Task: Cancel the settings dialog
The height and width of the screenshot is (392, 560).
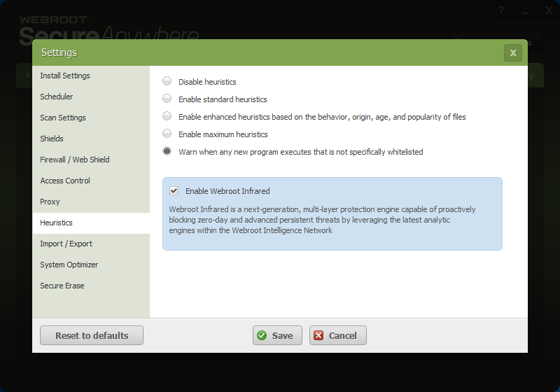Action: 338,335
